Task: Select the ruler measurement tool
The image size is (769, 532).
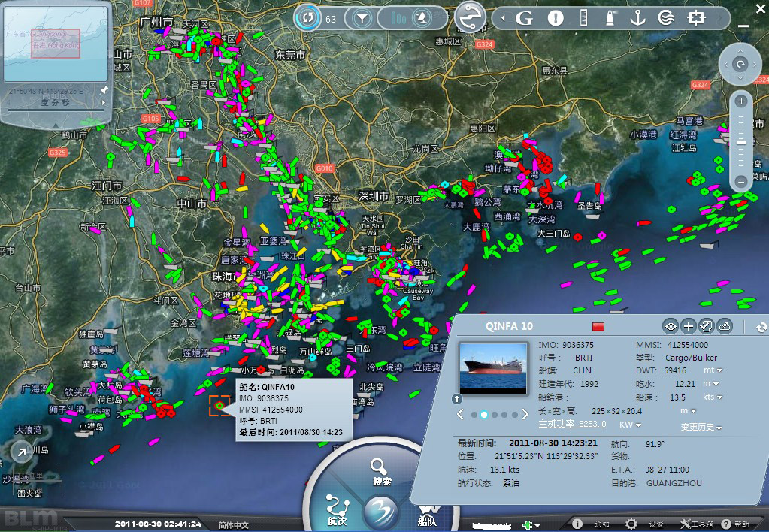Action: (x=583, y=17)
